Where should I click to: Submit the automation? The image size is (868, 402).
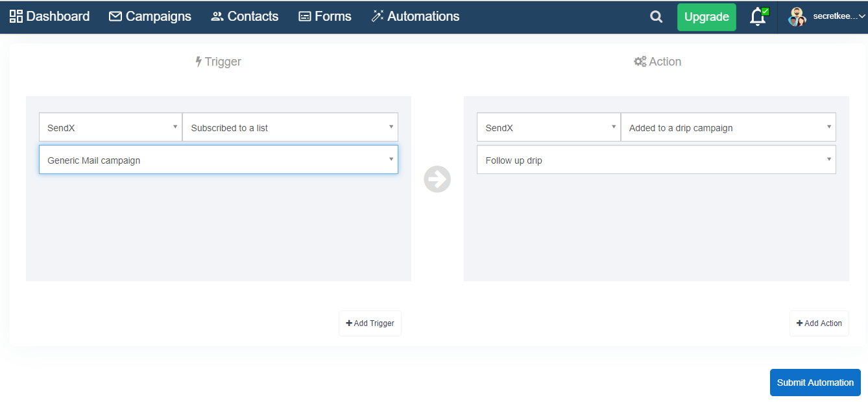coord(815,383)
